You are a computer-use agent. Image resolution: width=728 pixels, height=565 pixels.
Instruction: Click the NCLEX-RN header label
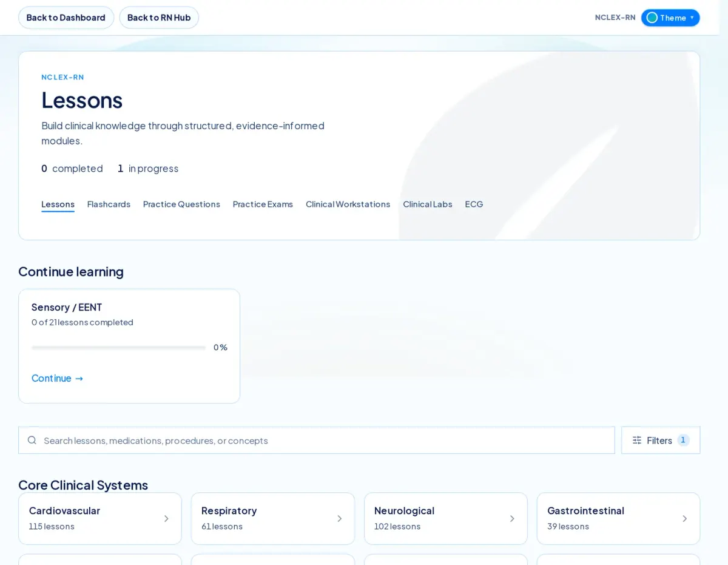pyautogui.click(x=615, y=18)
